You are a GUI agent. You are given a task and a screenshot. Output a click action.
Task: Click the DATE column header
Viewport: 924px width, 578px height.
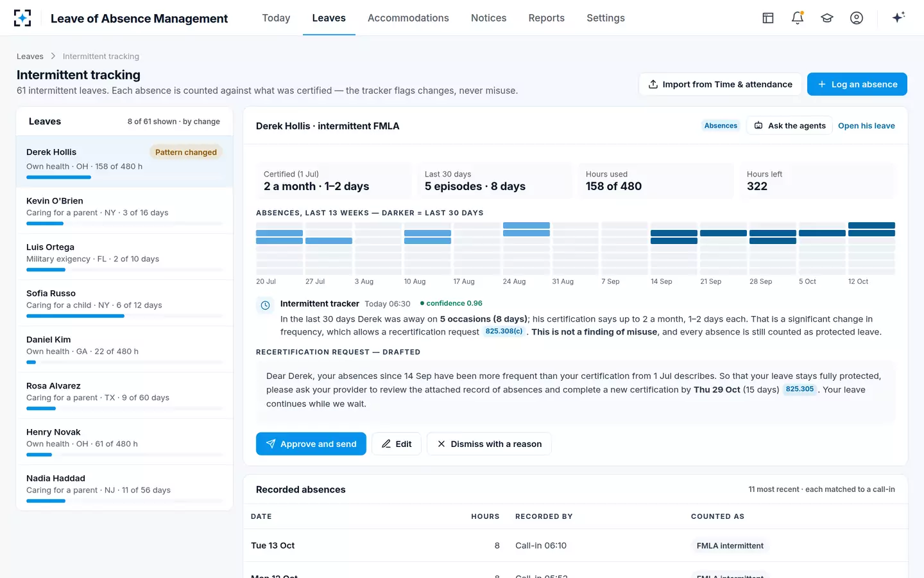click(261, 516)
